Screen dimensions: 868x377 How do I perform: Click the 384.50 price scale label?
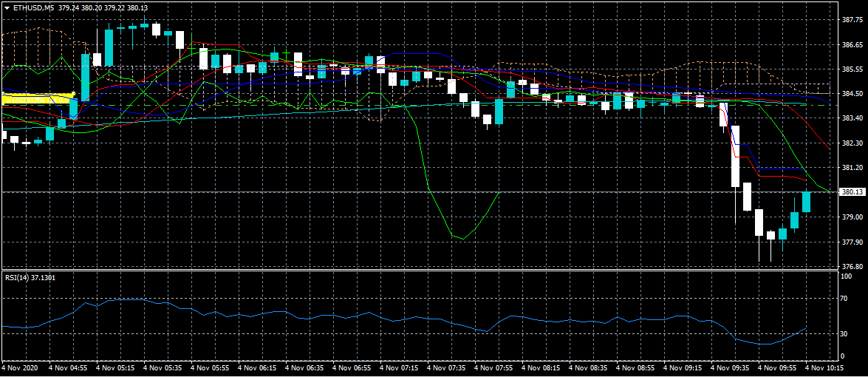click(852, 94)
